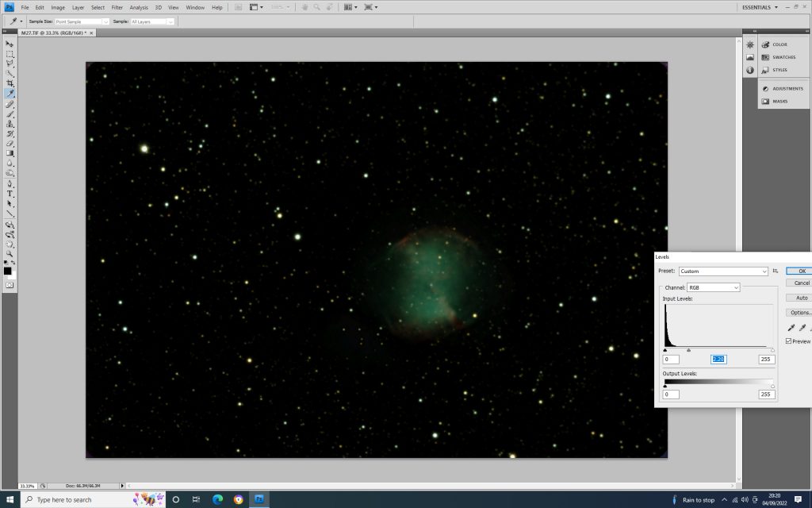Click Cancel in the Levels dialog

coord(799,283)
